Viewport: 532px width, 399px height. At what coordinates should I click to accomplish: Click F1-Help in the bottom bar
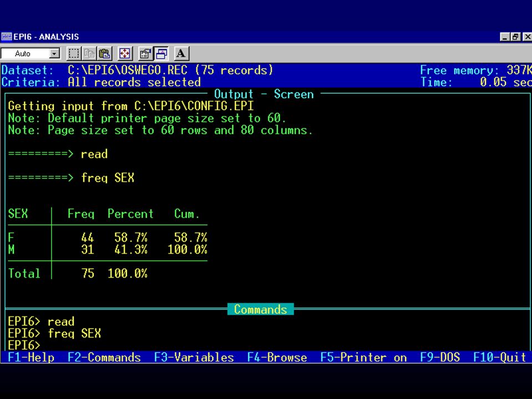(x=31, y=357)
